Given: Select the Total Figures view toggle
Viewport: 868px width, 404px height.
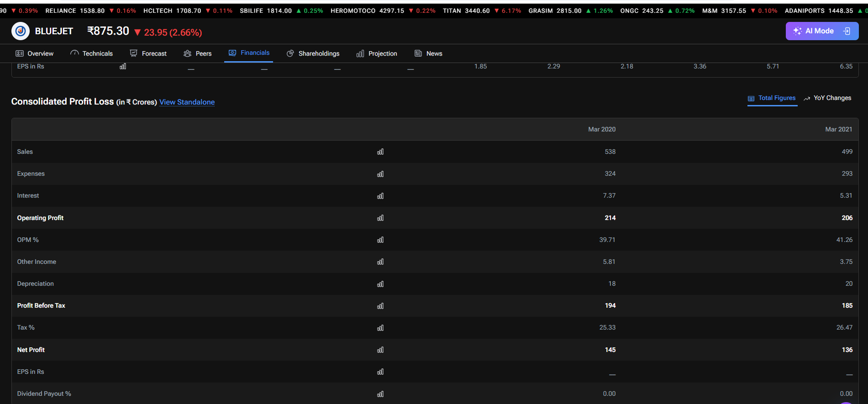Looking at the screenshot, I should (772, 98).
